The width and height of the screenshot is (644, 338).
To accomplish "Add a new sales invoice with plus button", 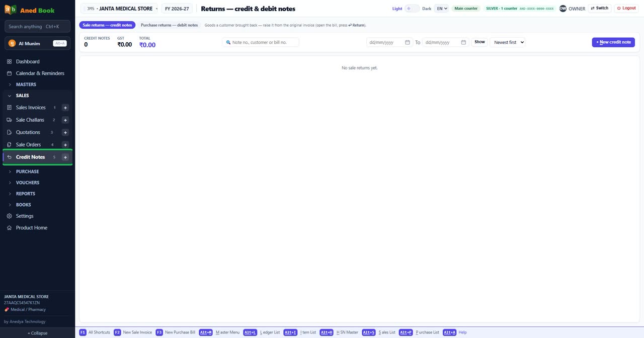I will tap(65, 108).
